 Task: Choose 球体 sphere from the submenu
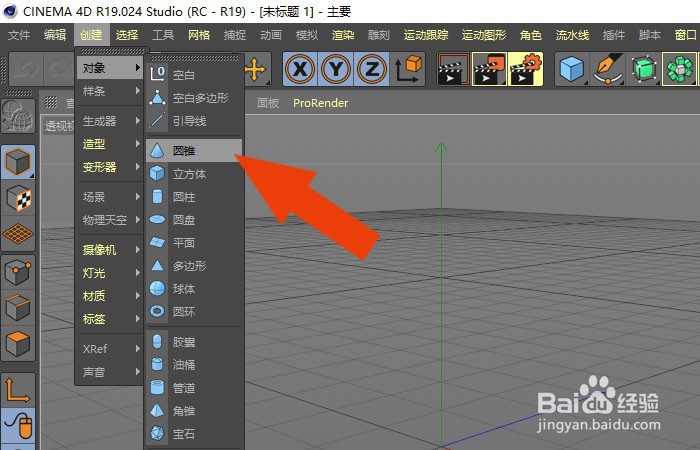194,289
